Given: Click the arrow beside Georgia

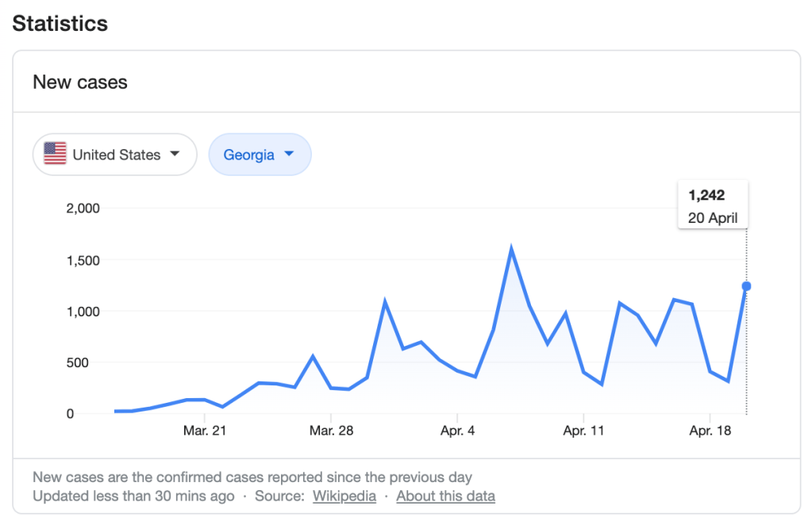Looking at the screenshot, I should [289, 154].
